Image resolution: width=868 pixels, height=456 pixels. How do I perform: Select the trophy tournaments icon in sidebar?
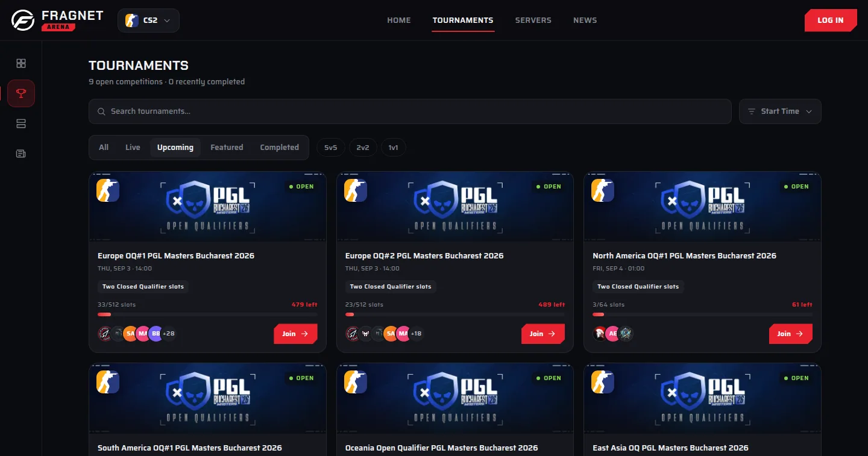tap(21, 93)
